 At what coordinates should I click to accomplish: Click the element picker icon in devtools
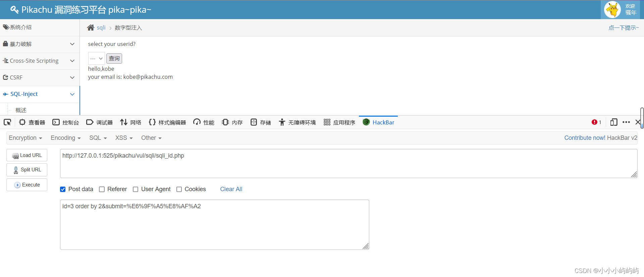click(7, 122)
